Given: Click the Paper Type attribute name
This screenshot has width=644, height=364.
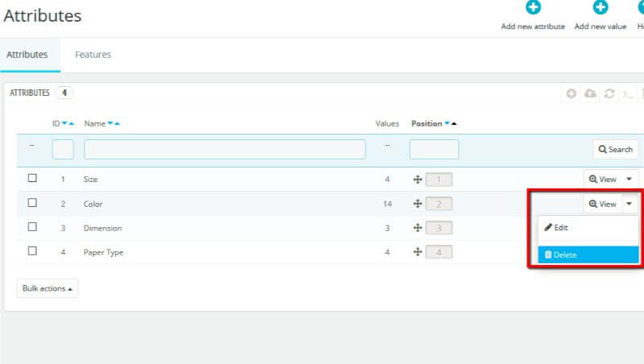Looking at the screenshot, I should (104, 252).
